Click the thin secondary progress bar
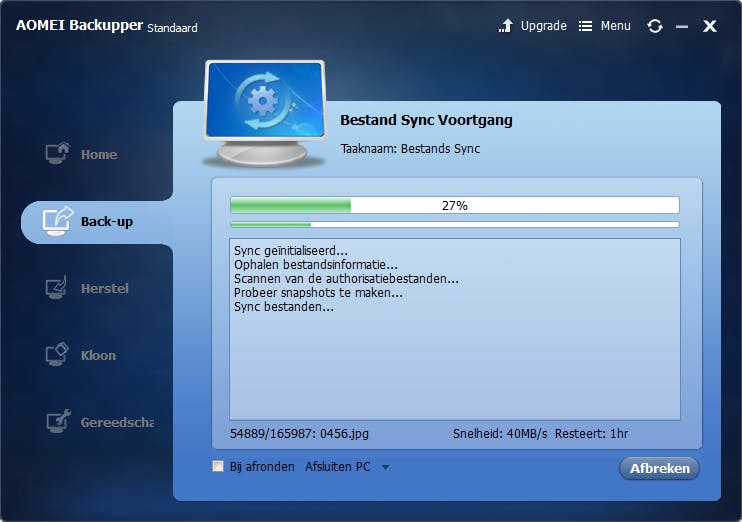The width and height of the screenshot is (742, 522). pyautogui.click(x=455, y=224)
